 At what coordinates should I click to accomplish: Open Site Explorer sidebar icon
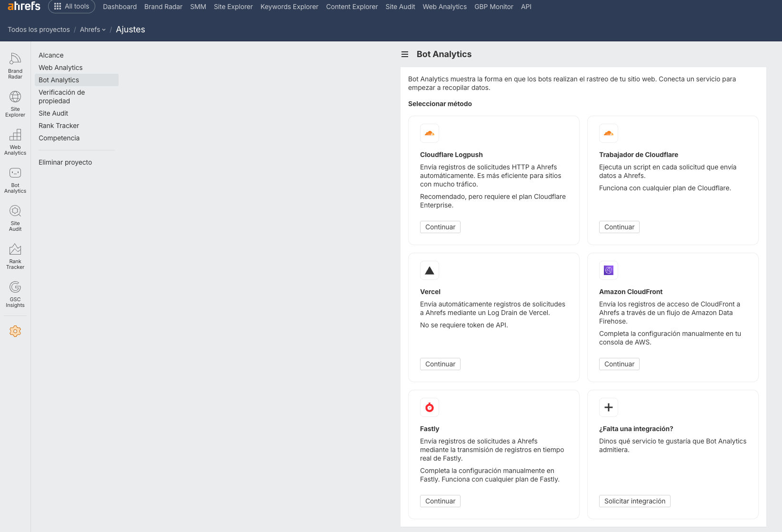[15, 104]
